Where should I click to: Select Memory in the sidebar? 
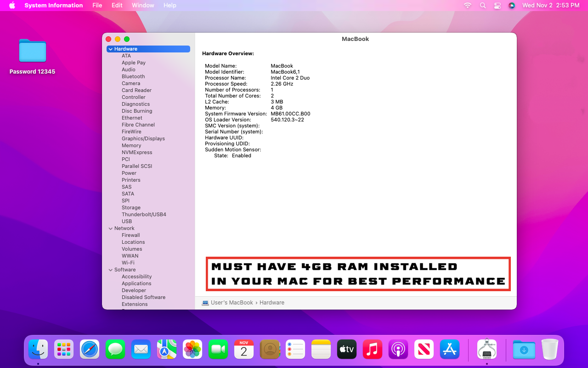[x=131, y=145]
